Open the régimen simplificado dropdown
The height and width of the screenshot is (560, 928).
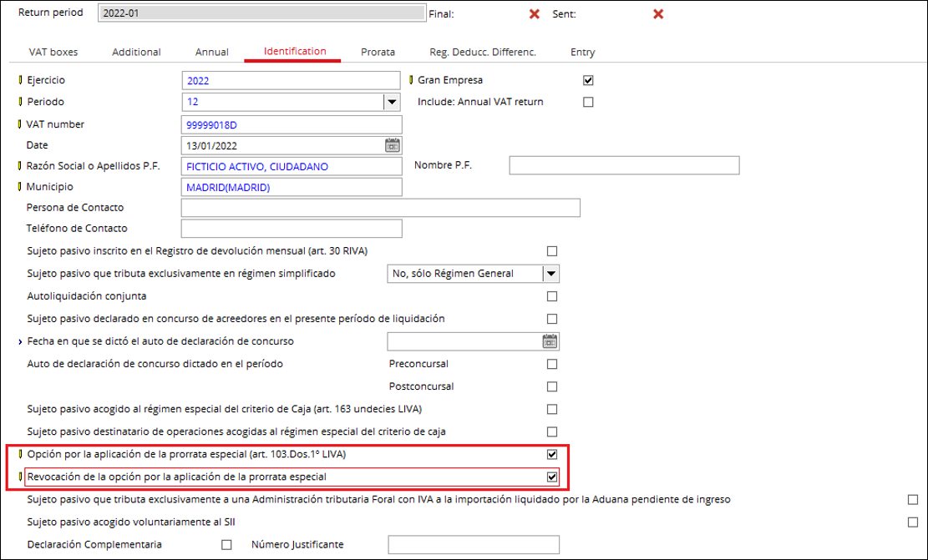(x=550, y=273)
